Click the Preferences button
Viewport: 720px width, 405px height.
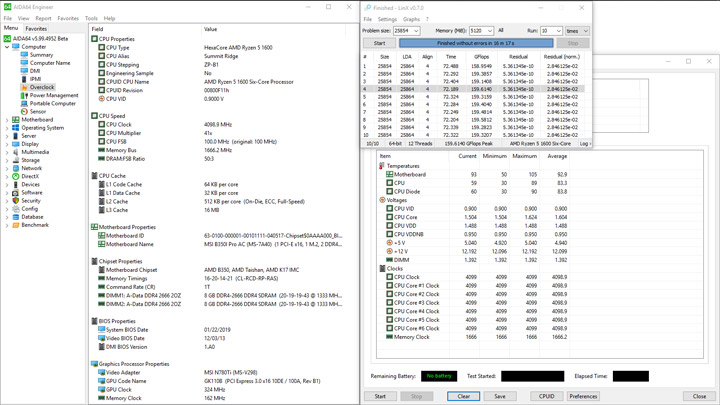(x=583, y=396)
